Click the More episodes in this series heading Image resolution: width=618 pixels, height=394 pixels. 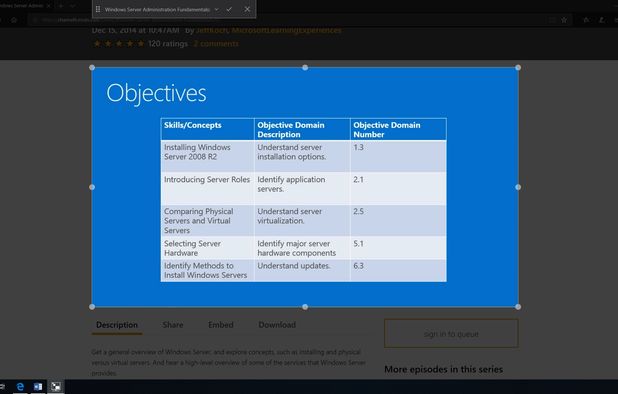click(x=443, y=370)
